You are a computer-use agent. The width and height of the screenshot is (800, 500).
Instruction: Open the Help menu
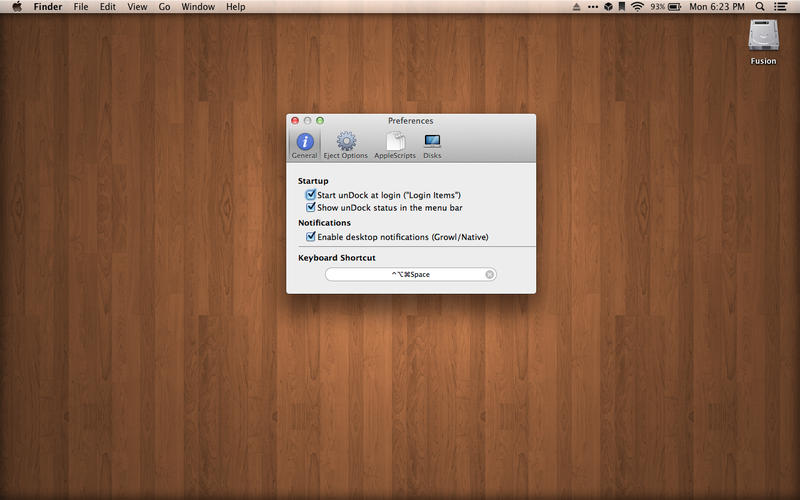236,7
